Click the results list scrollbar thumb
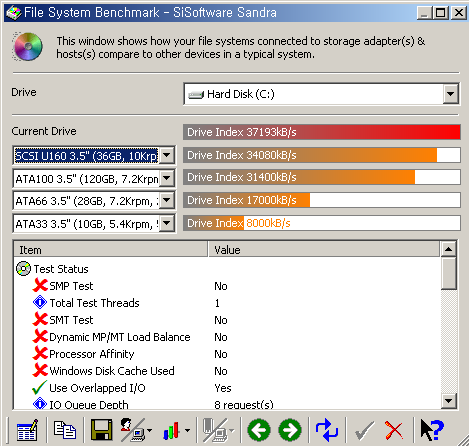469x446 pixels. coord(449,273)
